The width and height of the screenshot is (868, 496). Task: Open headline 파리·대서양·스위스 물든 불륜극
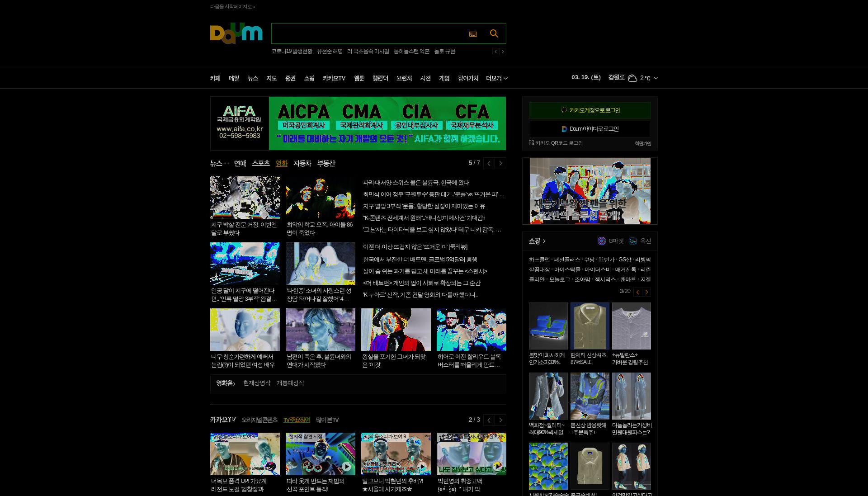pos(416,183)
